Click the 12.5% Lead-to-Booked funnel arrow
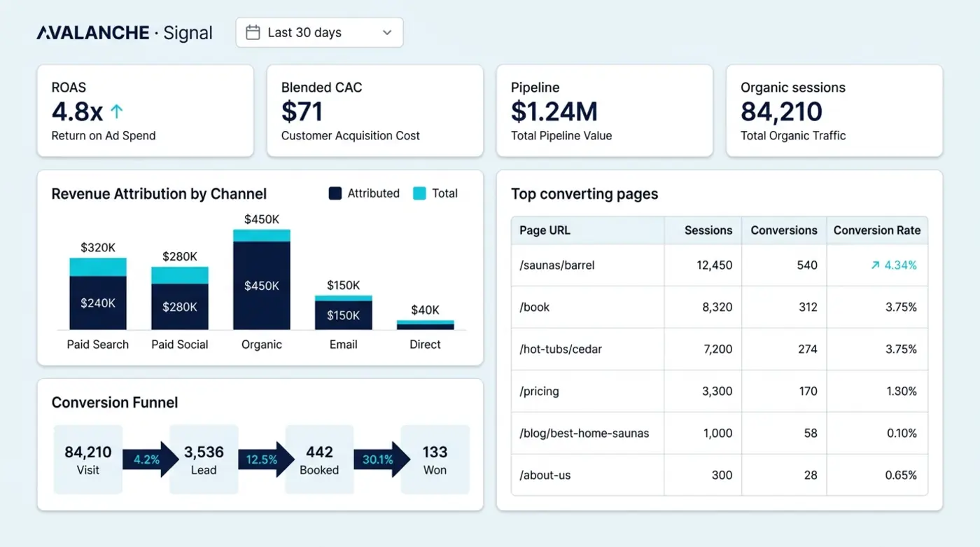980x547 pixels. click(x=266, y=459)
